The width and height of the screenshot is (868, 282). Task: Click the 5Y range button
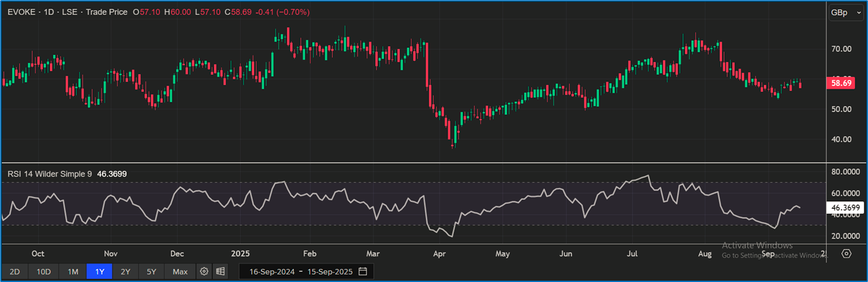pyautogui.click(x=151, y=271)
